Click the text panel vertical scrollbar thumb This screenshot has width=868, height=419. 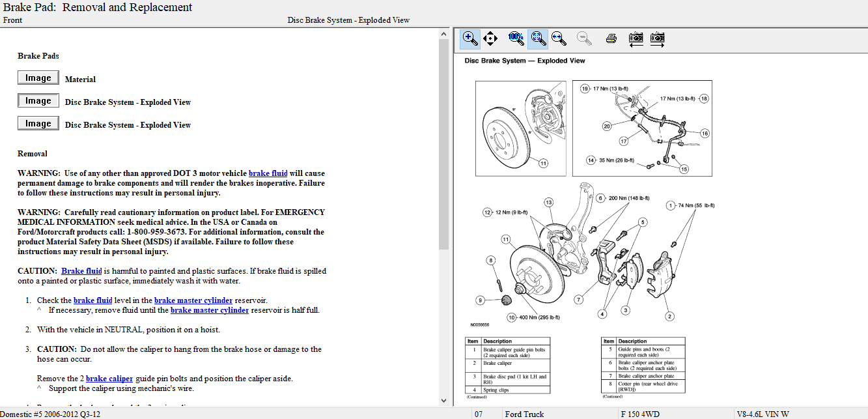click(x=444, y=143)
